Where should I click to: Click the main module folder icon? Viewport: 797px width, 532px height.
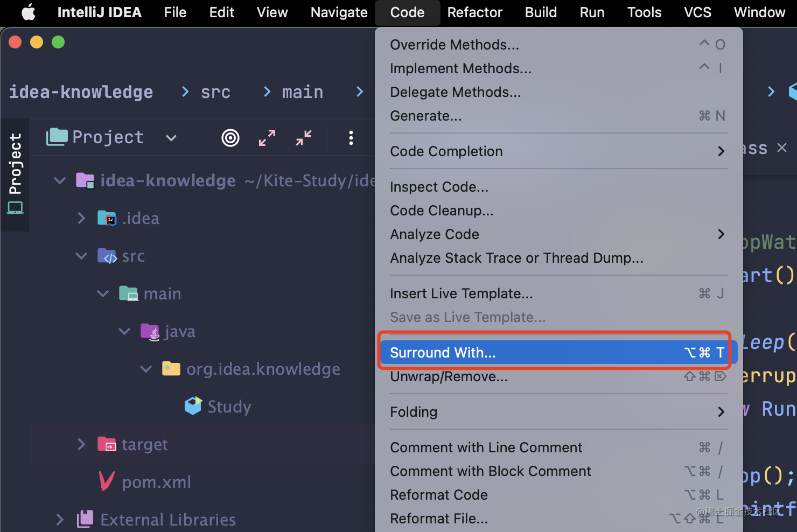point(128,293)
